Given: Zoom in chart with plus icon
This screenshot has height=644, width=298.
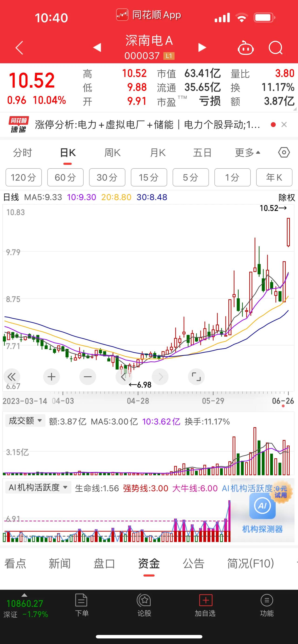Looking at the screenshot, I should coord(51,377).
